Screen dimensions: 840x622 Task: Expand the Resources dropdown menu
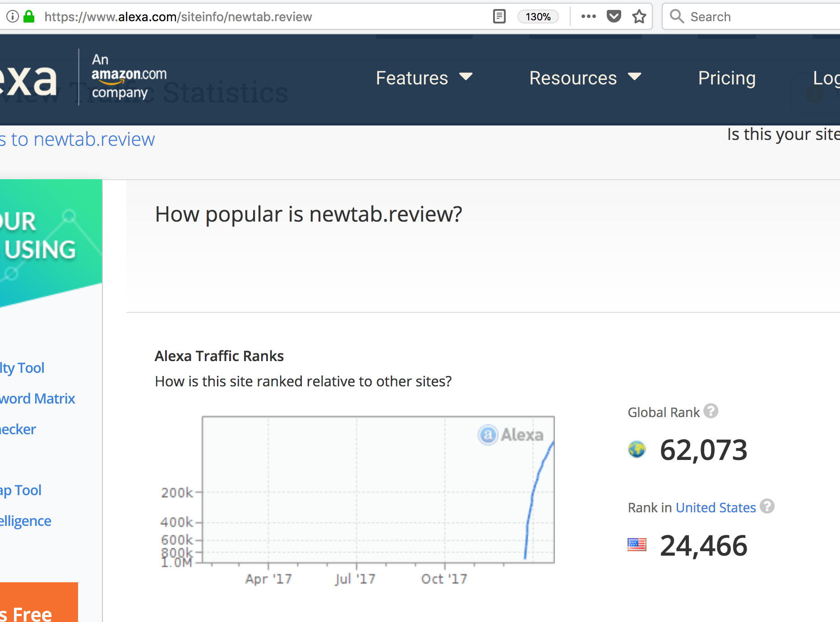coord(585,78)
